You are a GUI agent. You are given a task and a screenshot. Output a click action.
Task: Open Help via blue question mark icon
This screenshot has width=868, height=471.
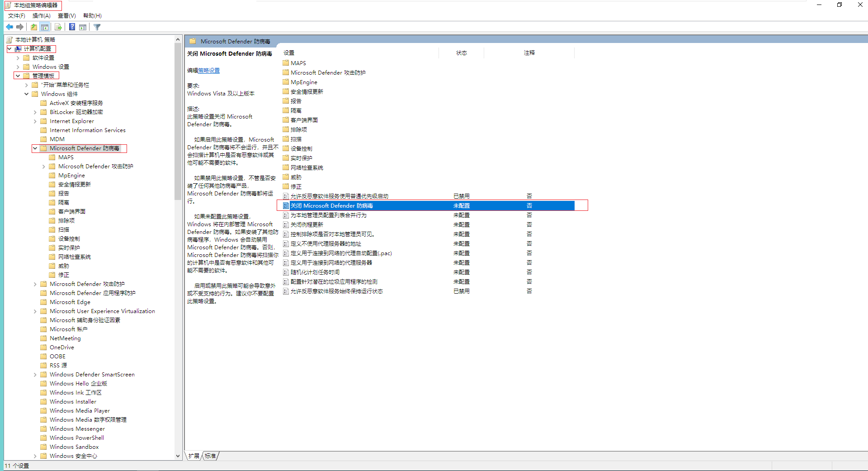point(72,27)
